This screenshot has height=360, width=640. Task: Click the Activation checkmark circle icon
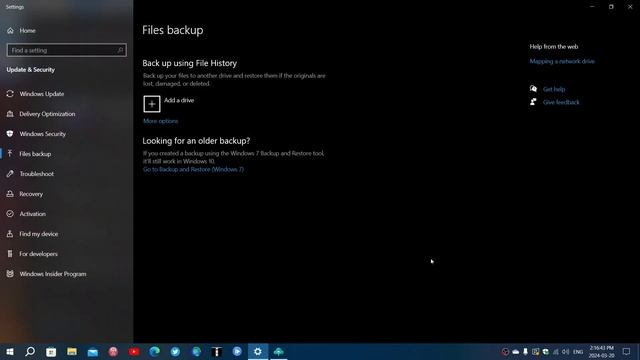pyautogui.click(x=10, y=214)
